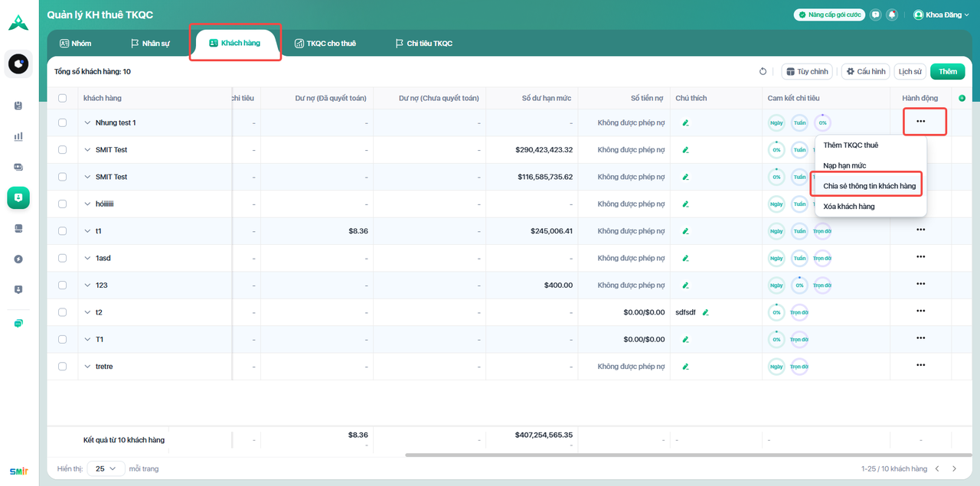This screenshot has height=486, width=980.
Task: Click green plus icon to add column
Action: 962,98
